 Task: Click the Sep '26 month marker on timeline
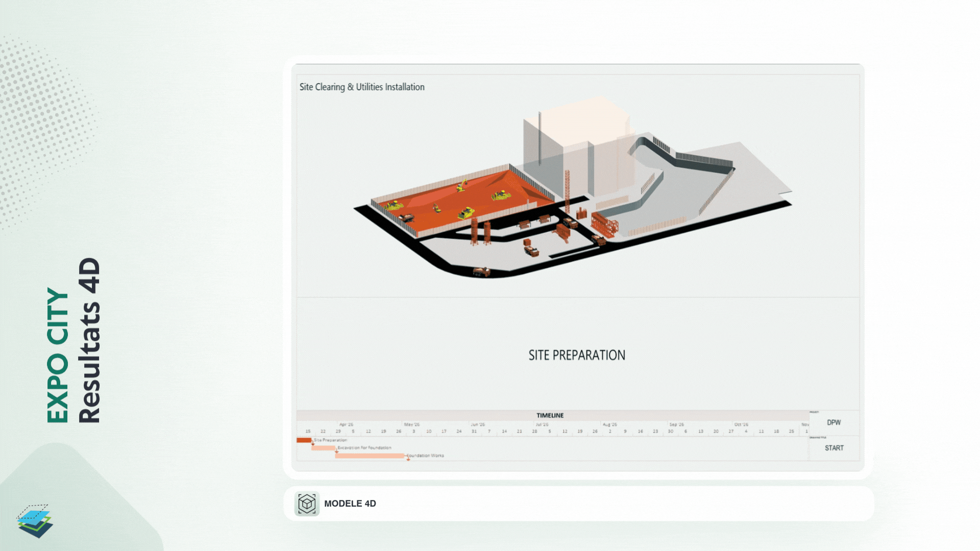[676, 424]
